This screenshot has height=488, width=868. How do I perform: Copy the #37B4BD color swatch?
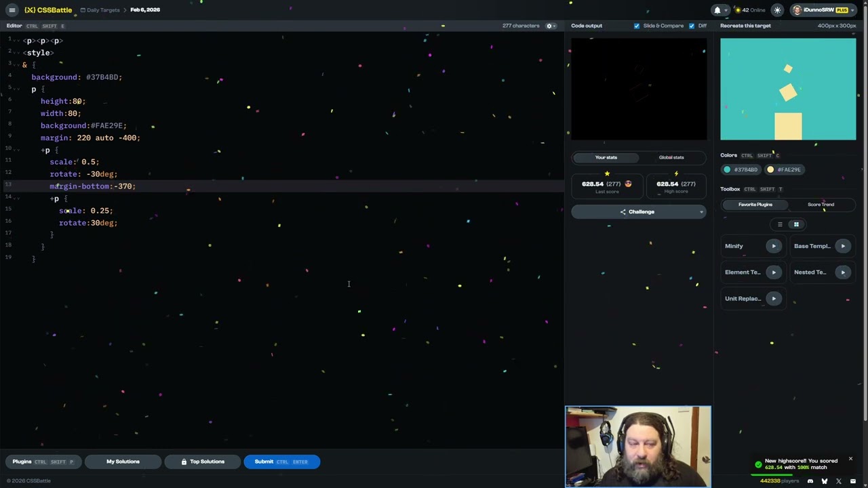click(740, 169)
